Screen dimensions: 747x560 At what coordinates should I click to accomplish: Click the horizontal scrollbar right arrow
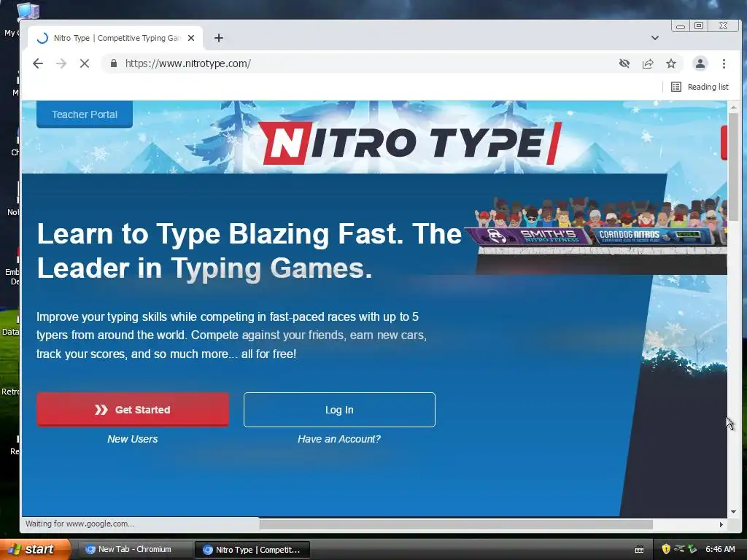coord(721,524)
